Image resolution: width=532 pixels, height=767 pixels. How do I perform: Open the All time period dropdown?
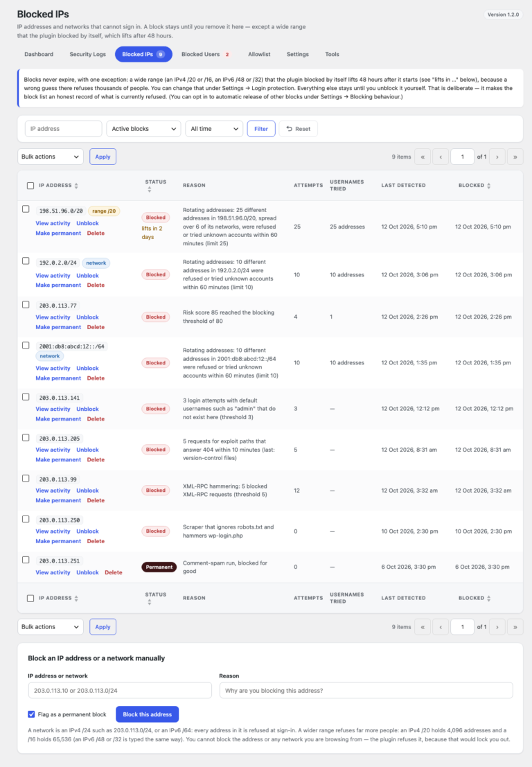(x=214, y=129)
